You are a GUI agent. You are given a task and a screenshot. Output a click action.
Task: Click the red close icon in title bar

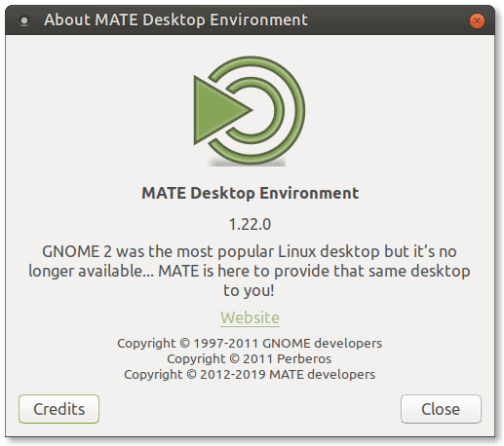click(477, 21)
